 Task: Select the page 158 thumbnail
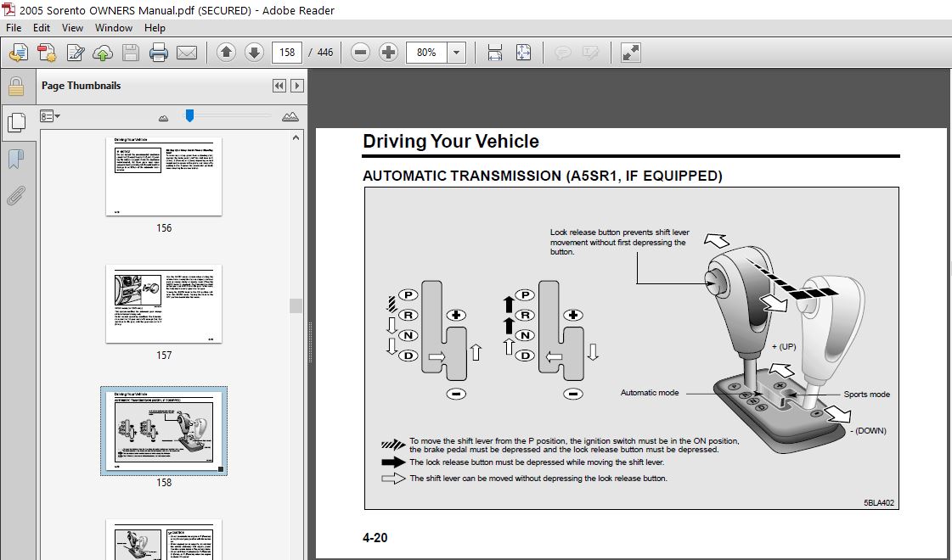[x=164, y=431]
